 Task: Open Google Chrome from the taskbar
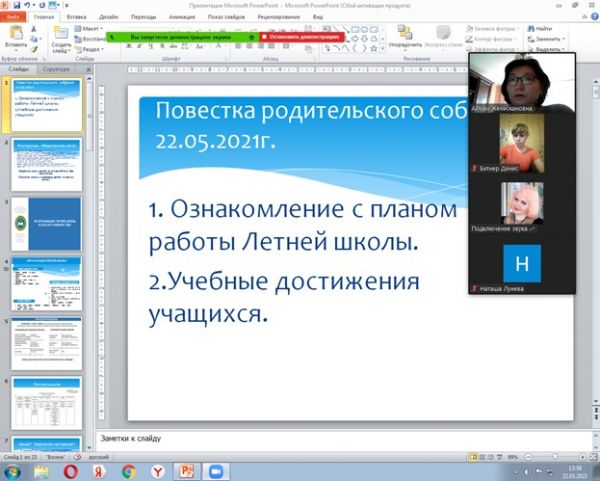tap(128, 470)
